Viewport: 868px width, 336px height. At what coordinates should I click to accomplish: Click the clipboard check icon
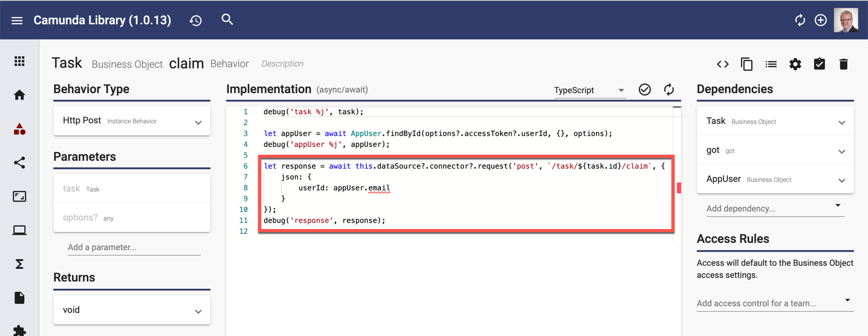819,63
